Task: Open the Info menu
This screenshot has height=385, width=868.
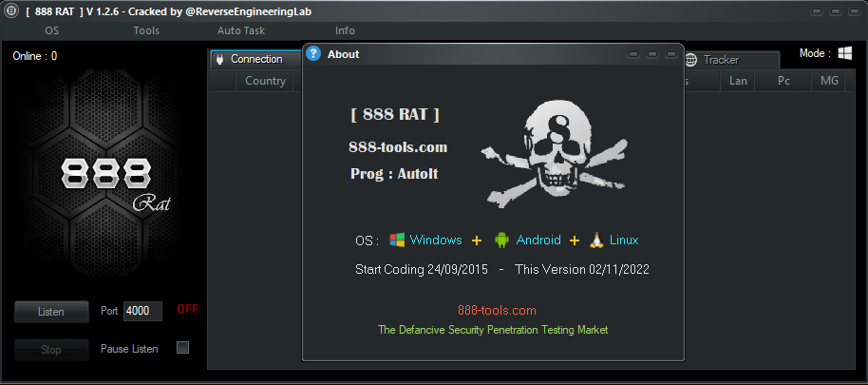Action: pyautogui.click(x=345, y=31)
